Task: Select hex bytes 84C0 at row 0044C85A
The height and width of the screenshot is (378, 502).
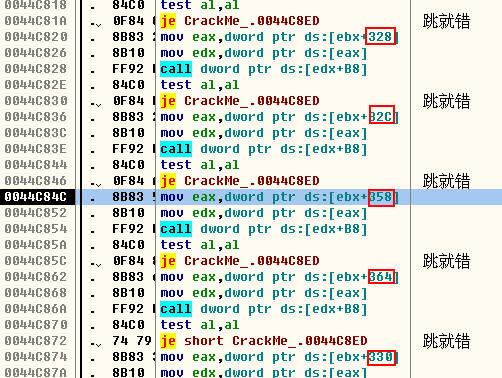Action: coord(128,245)
